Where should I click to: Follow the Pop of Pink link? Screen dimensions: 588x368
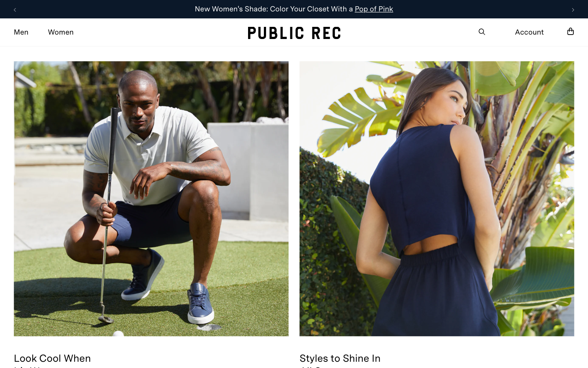[x=374, y=9]
